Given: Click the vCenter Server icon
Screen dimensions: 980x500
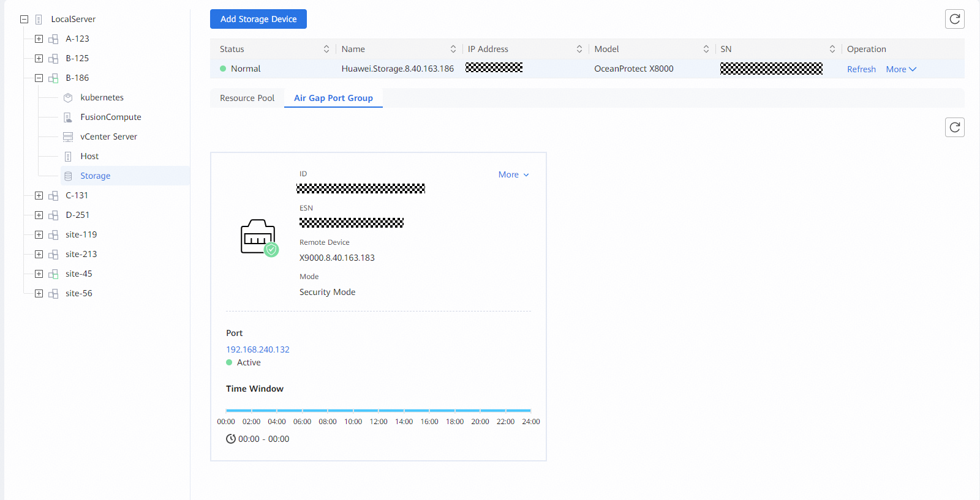Looking at the screenshot, I should (68, 137).
